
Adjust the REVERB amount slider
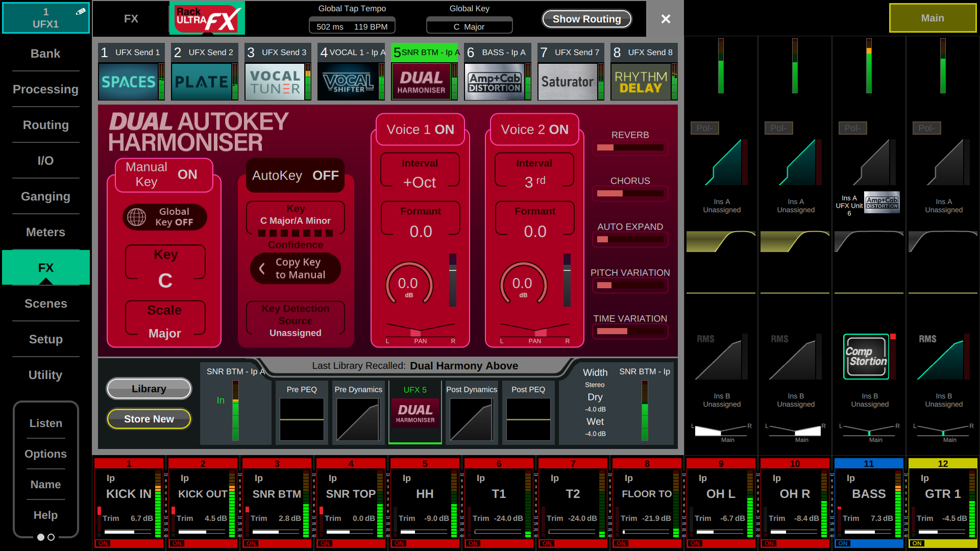pyautogui.click(x=630, y=147)
